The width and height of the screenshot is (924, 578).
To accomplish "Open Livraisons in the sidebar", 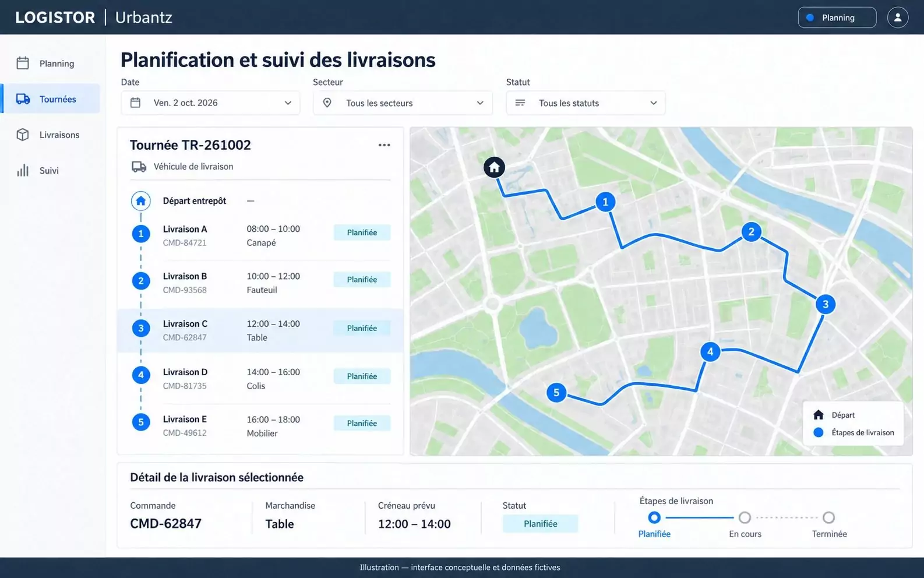I will pyautogui.click(x=50, y=135).
